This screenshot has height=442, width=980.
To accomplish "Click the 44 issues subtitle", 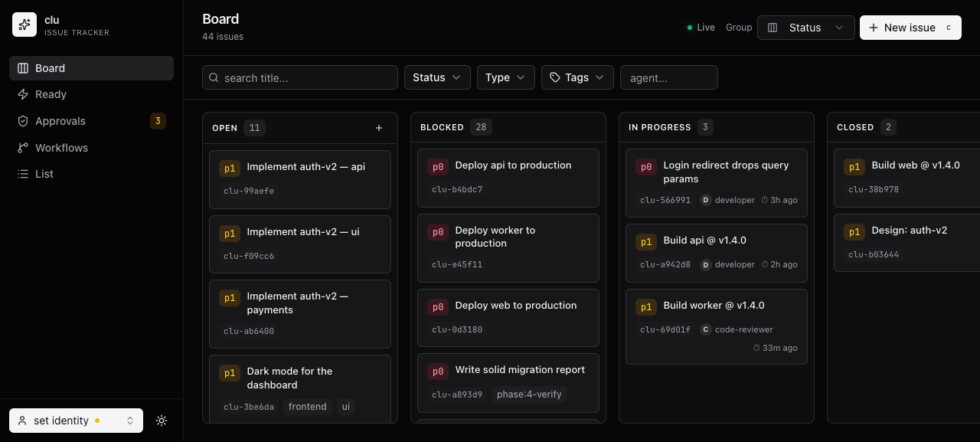I will point(223,37).
